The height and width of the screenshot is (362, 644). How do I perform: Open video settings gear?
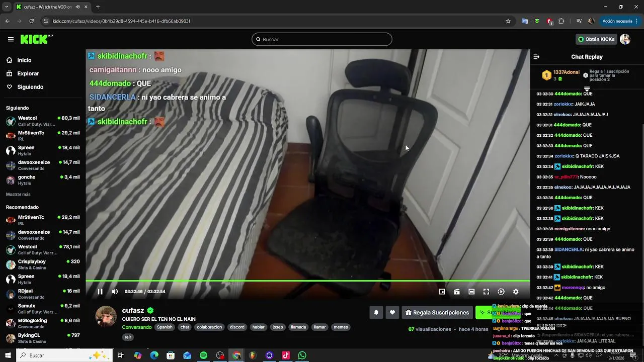[516, 292]
